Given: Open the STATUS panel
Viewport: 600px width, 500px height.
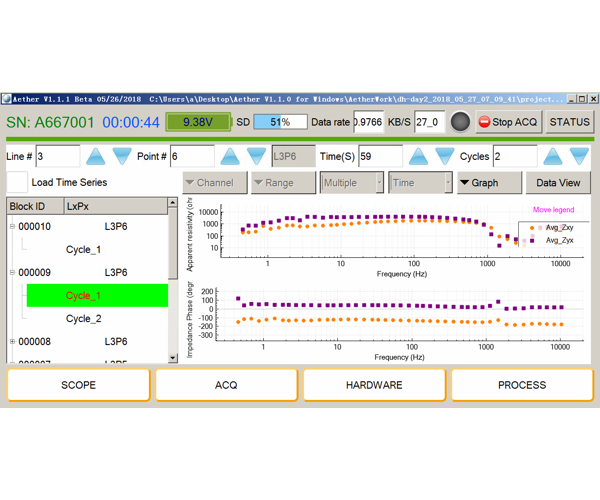Looking at the screenshot, I should pos(569,122).
